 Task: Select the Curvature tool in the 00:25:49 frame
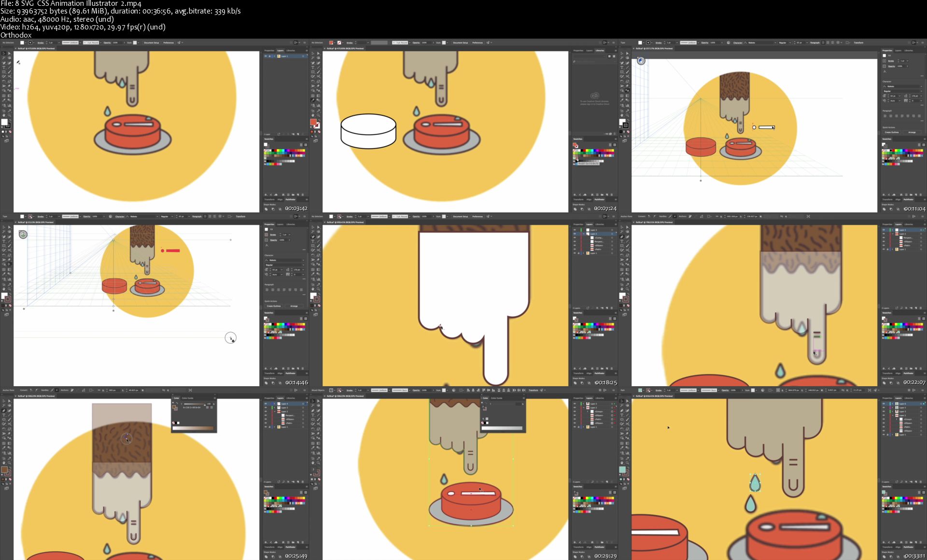(x=9, y=411)
